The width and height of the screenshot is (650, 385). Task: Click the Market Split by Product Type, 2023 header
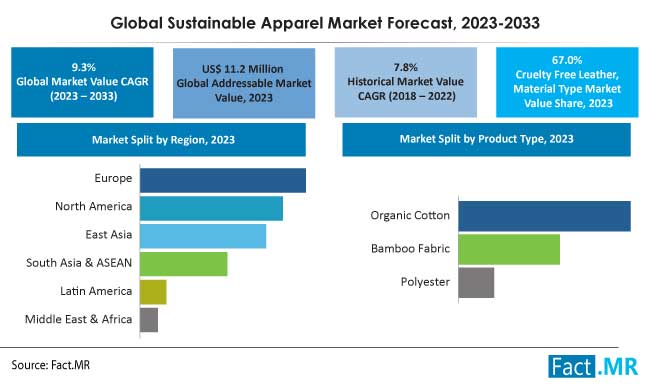tap(487, 139)
